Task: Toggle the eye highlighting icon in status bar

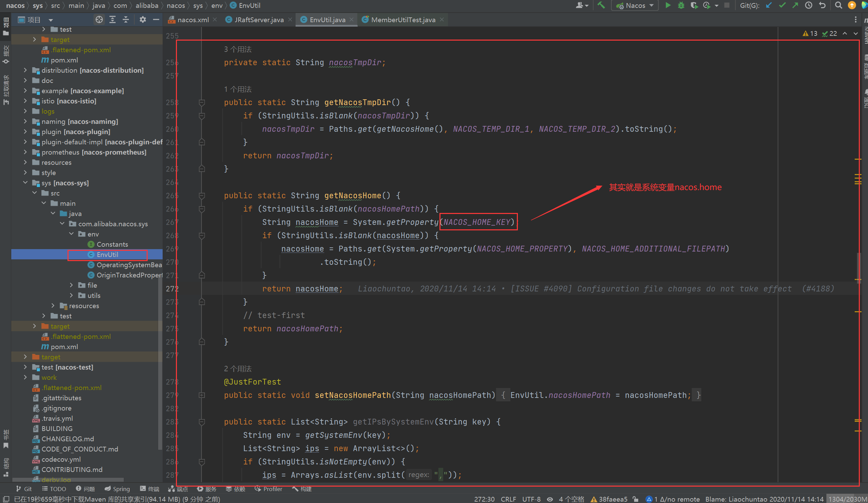Action: tap(550, 499)
